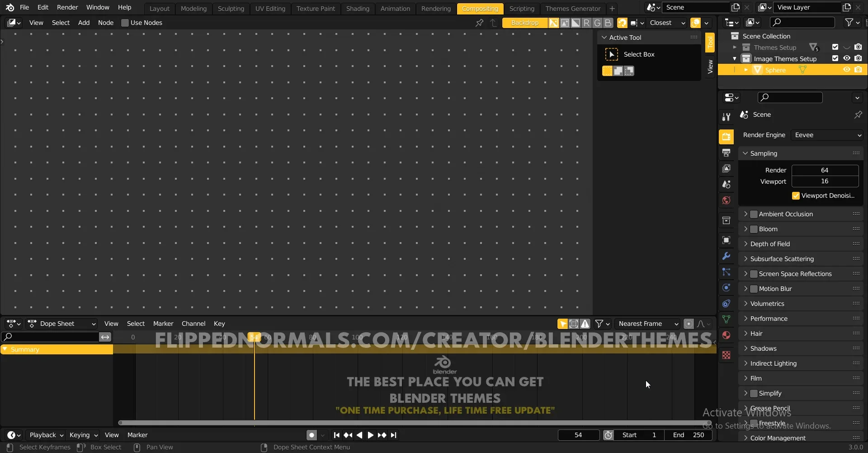Enable the Motion Blur checkbox
This screenshot has height=453, width=868.
[754, 288]
